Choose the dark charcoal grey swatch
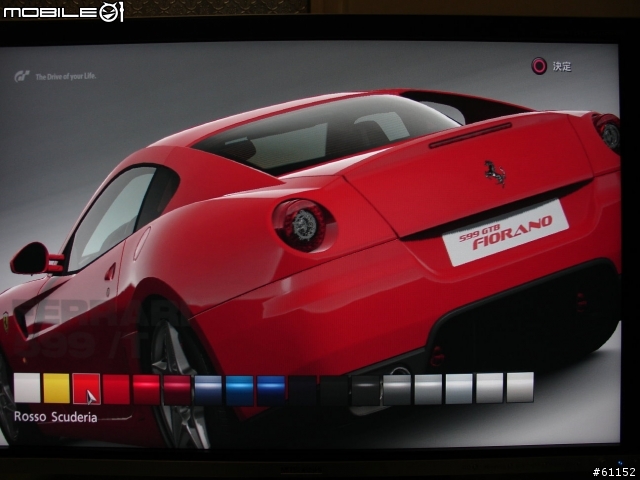Viewport: 640px width, 480px height. tap(365, 390)
